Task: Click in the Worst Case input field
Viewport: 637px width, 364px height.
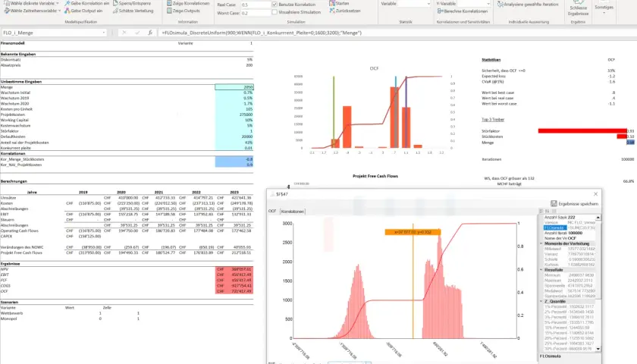Action: [256, 13]
